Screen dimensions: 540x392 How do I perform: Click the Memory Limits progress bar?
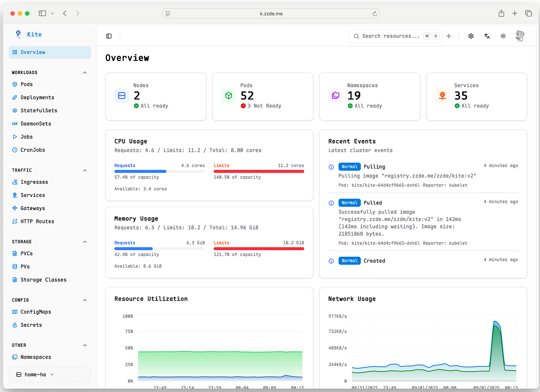[x=259, y=249]
